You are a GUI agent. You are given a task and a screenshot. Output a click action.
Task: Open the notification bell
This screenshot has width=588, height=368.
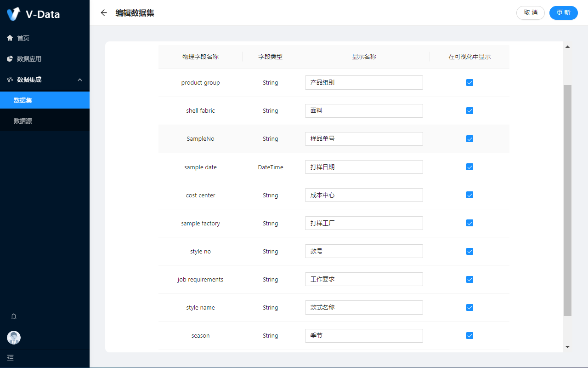[x=14, y=316]
